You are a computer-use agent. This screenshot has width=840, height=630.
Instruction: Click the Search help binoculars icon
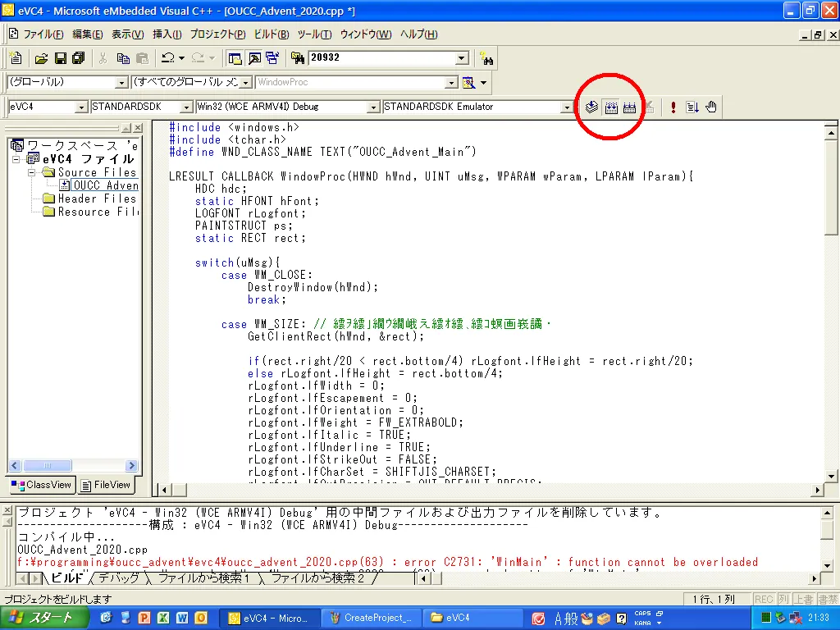tap(486, 58)
